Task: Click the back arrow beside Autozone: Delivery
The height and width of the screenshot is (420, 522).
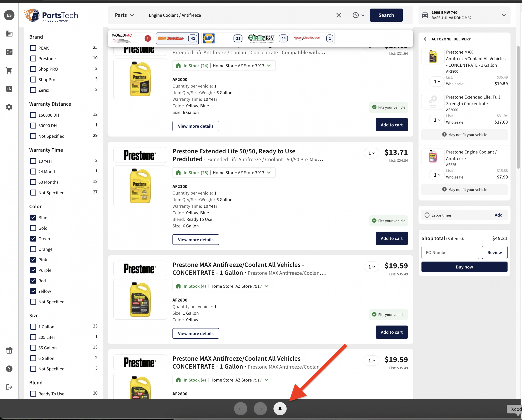Action: point(425,39)
